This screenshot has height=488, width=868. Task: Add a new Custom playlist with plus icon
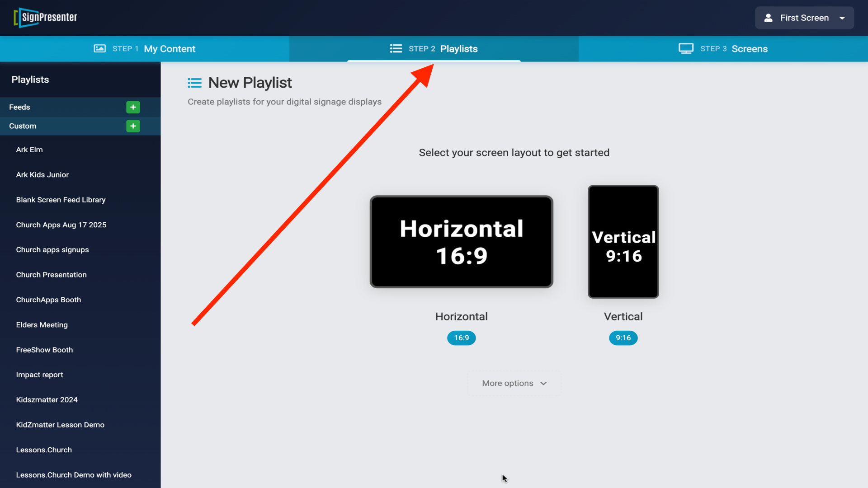click(133, 126)
